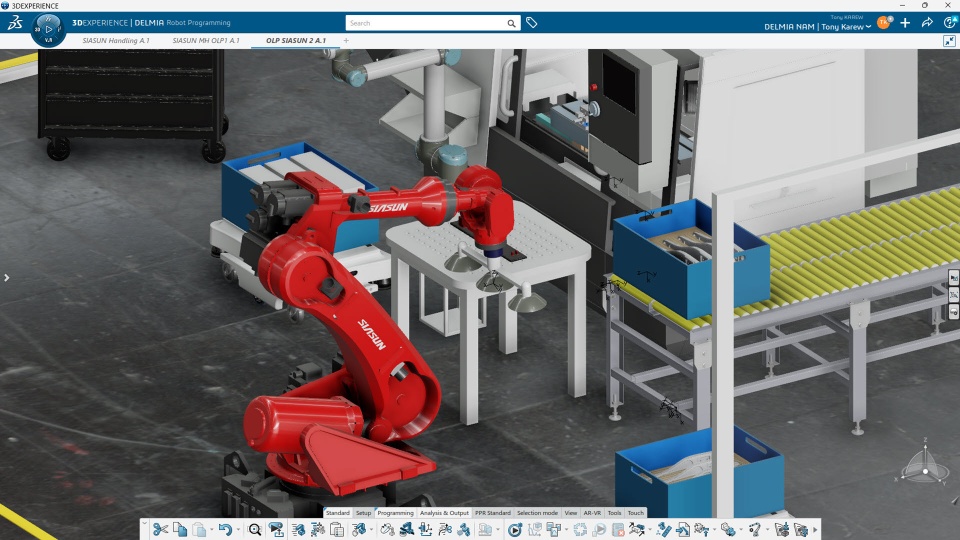Expand the left side panel arrow
This screenshot has width=960, height=540.
7,278
